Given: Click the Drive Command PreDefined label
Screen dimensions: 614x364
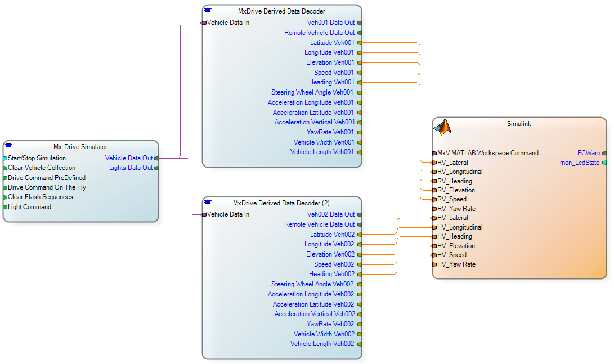Looking at the screenshot, I should (47, 178).
